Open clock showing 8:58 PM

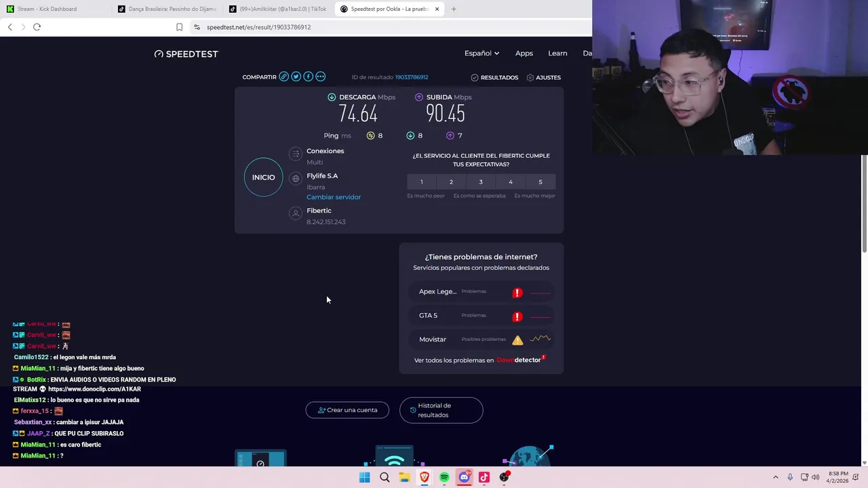click(x=838, y=477)
